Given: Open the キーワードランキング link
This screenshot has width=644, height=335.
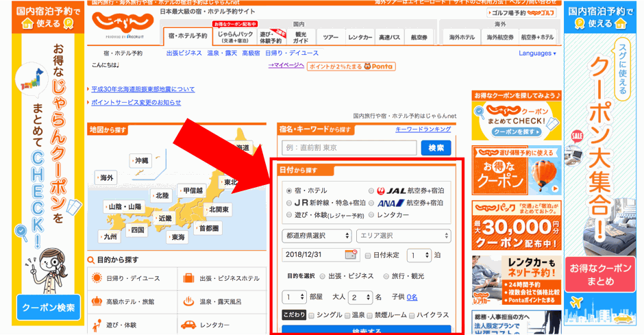Looking at the screenshot, I should pos(423,129).
